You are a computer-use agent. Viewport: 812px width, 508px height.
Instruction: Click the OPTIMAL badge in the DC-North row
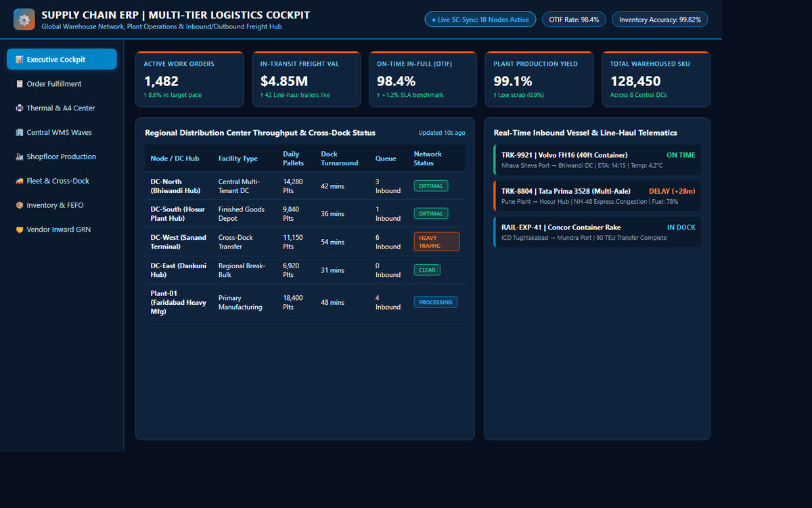click(x=431, y=186)
